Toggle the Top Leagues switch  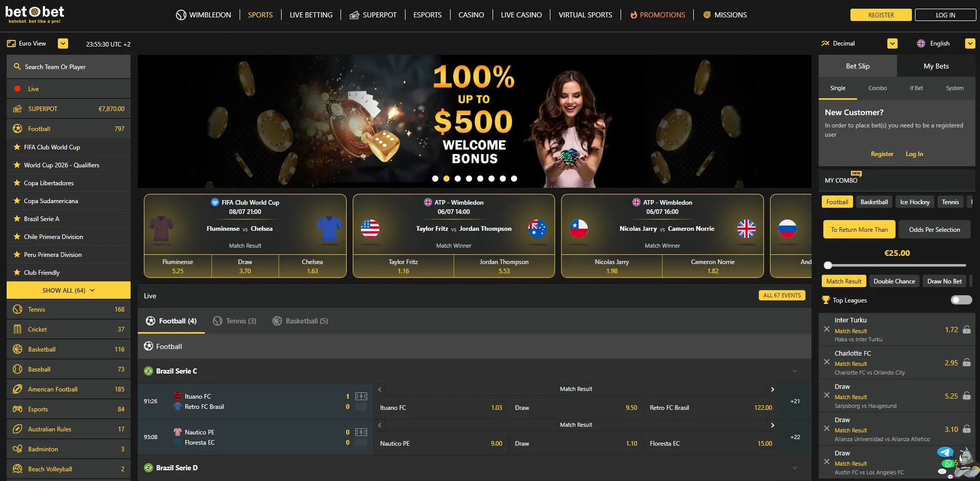click(x=961, y=300)
